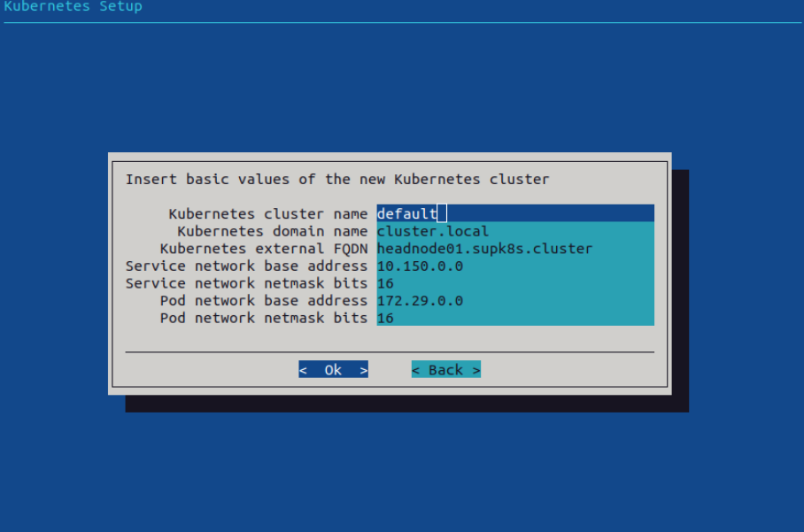Screen dimensions: 804x532
Task: Click the Service network netmask bits label
Action: 247,283
